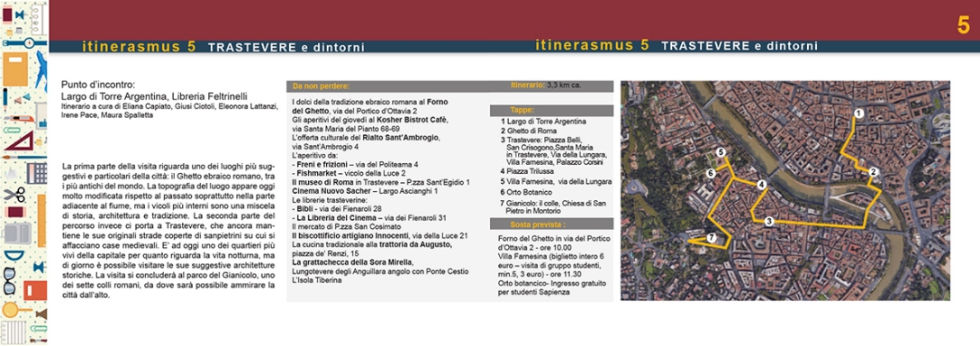Click the 'Sosta prevista :' header bar
This screenshot has width=980, height=346.
click(551, 224)
